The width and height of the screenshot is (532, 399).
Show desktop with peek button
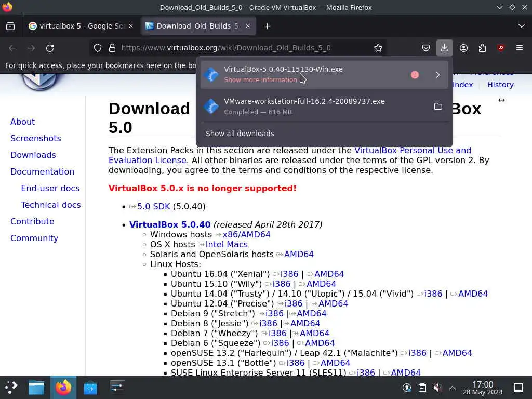(x=518, y=388)
